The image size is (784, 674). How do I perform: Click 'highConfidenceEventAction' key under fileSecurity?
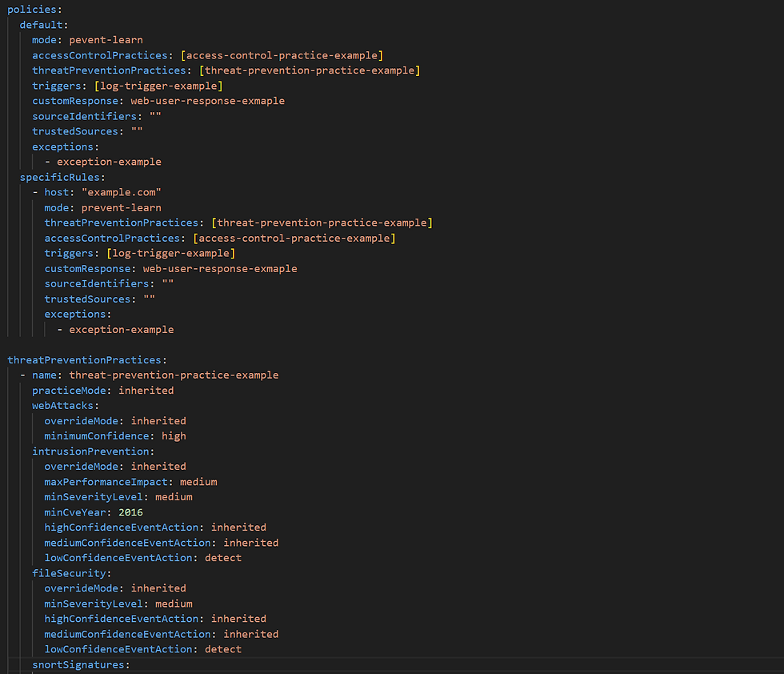pos(122,619)
